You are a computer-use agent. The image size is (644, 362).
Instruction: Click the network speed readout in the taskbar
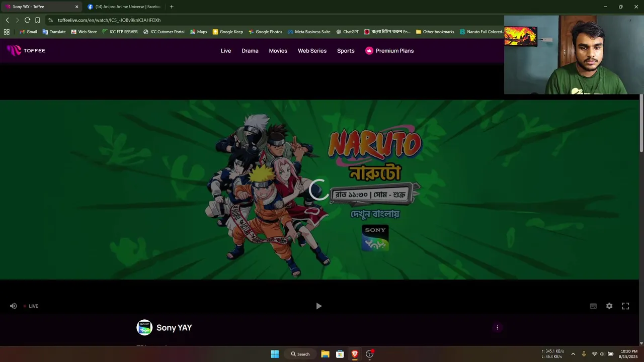552,354
